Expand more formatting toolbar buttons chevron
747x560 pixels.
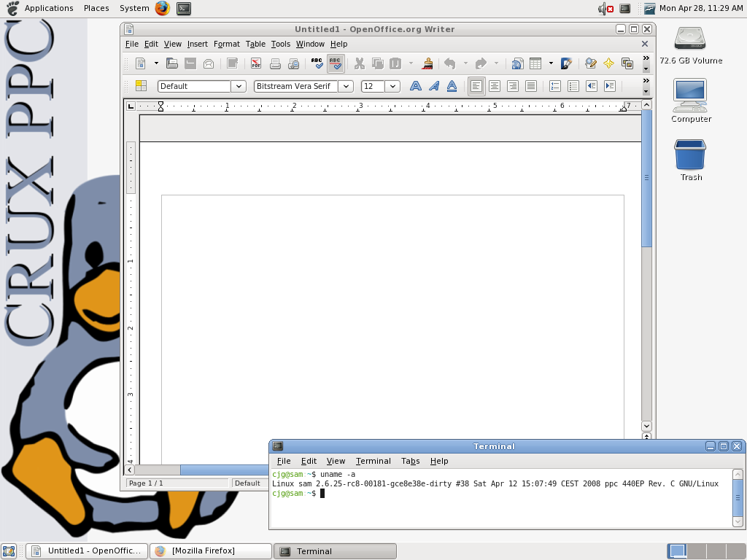coord(646,81)
